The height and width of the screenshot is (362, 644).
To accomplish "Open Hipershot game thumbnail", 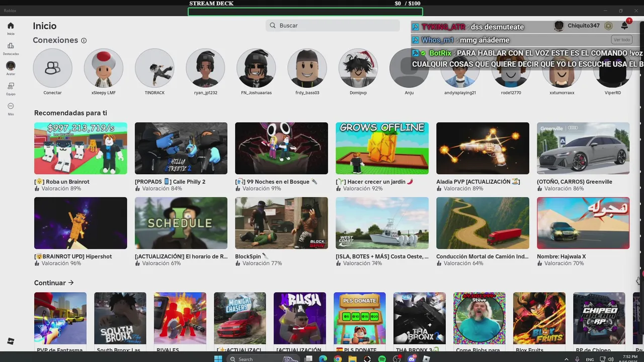I will [80, 223].
